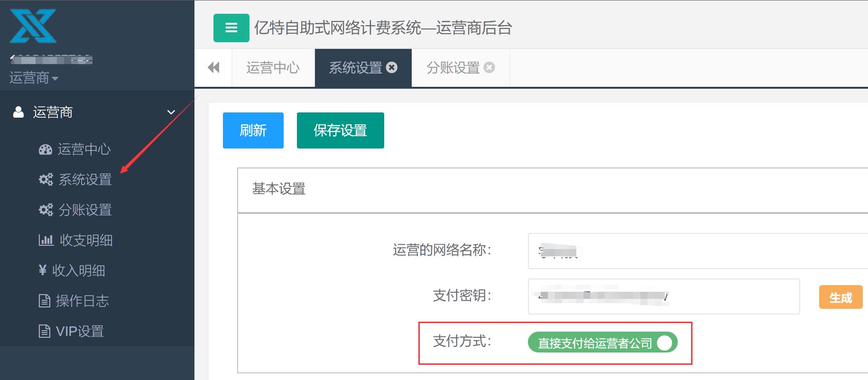Click the 保存设置 button
The width and height of the screenshot is (868, 380).
[x=340, y=130]
